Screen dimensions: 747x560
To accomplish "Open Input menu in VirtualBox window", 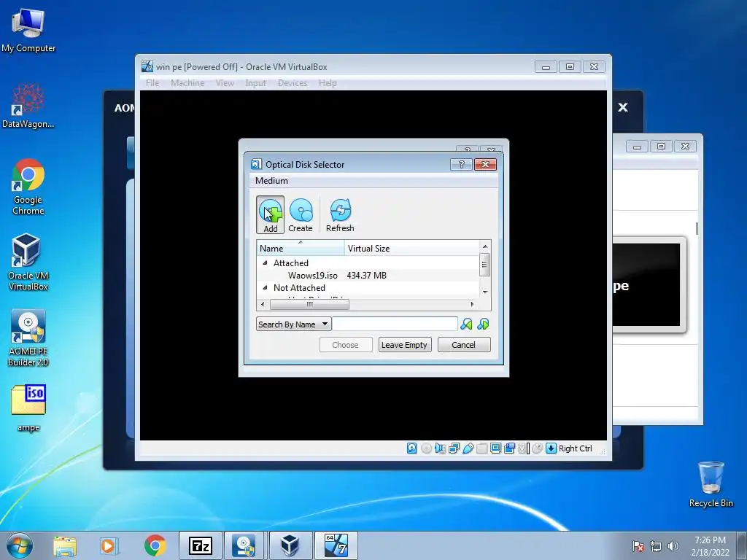I will [x=256, y=83].
